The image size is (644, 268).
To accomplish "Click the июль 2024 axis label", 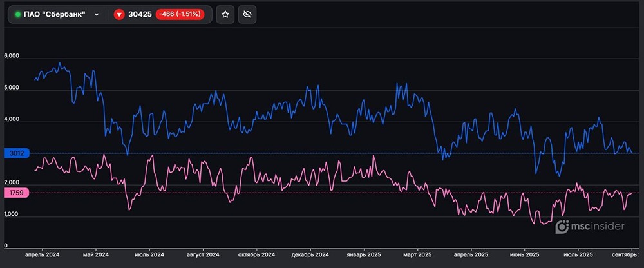I will [149, 255].
